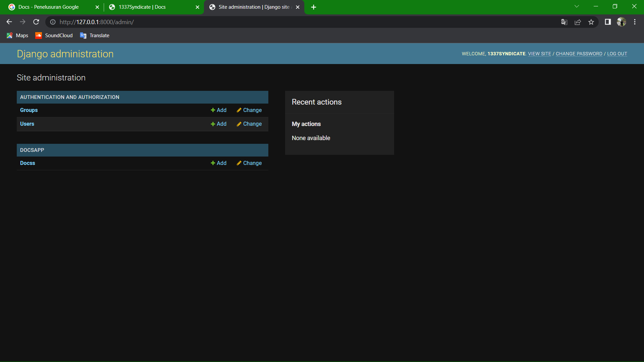Toggle the browser side panel icon
Image resolution: width=644 pixels, height=362 pixels.
(x=608, y=22)
